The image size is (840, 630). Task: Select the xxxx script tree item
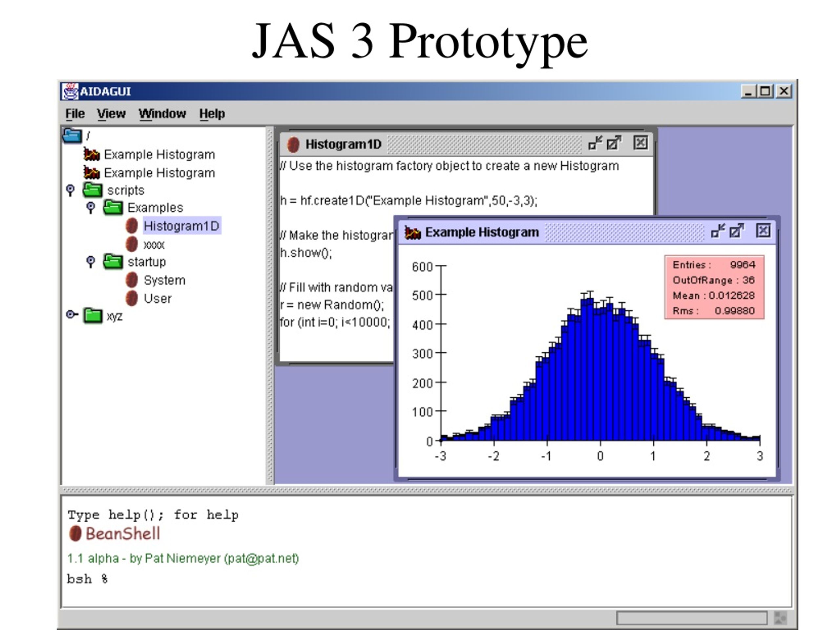point(154,245)
